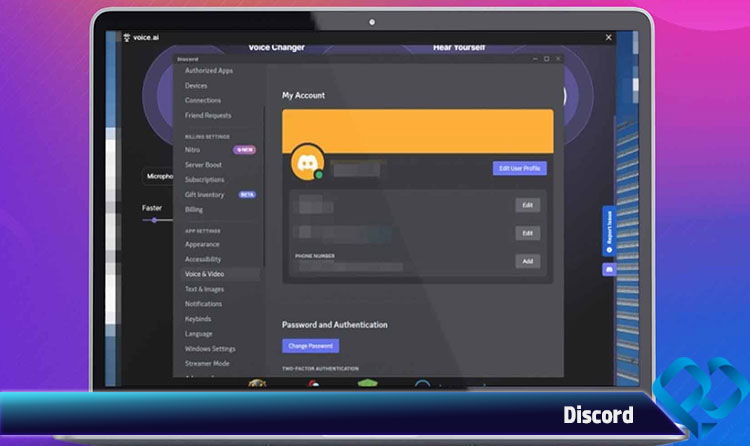Click the BETA badge beside Gift Inventory
Viewport: 750px width, 446px height.
[247, 195]
